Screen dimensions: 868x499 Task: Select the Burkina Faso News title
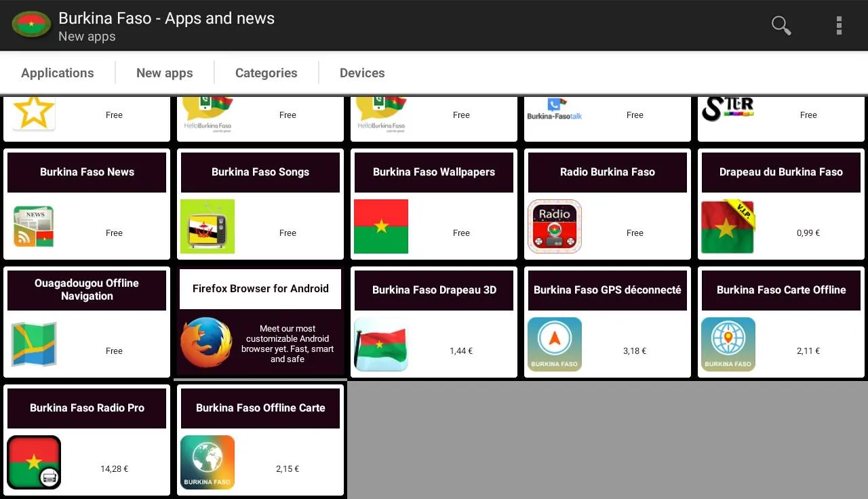tap(87, 172)
